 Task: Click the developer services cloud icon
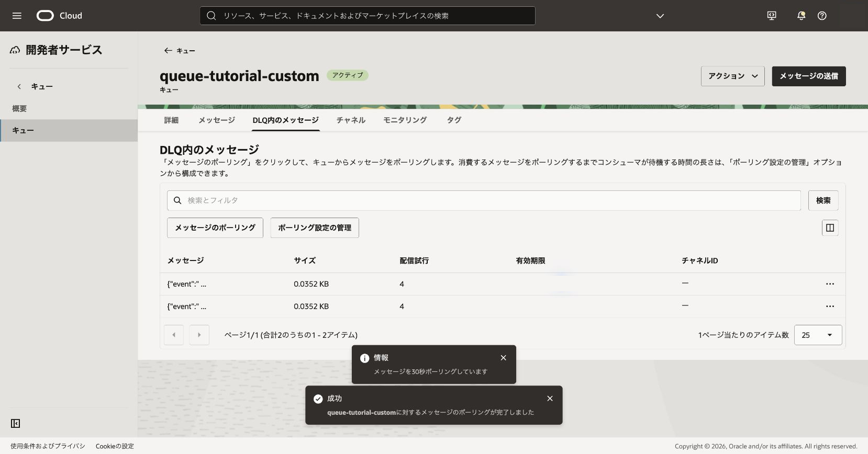point(15,50)
